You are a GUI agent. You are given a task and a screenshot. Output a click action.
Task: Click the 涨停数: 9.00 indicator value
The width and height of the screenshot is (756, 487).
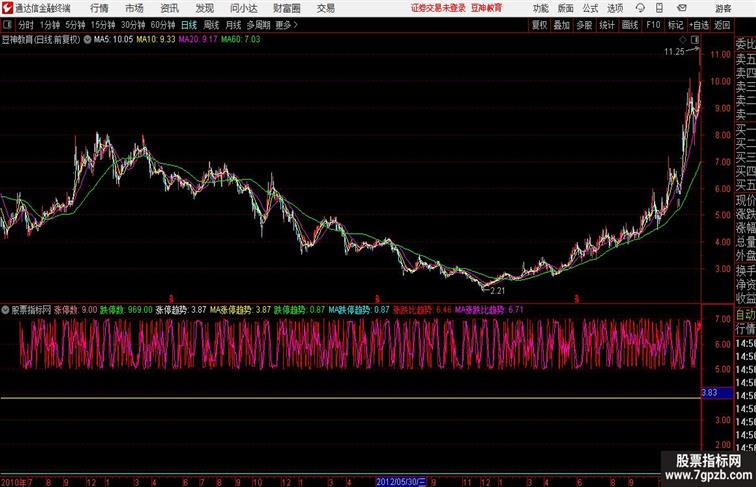pos(76,310)
